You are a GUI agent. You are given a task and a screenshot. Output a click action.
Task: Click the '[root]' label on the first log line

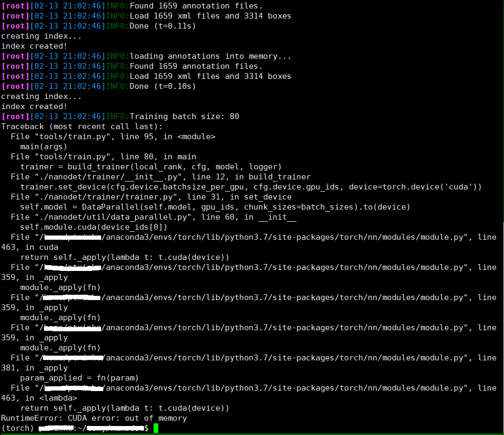tap(14, 5)
